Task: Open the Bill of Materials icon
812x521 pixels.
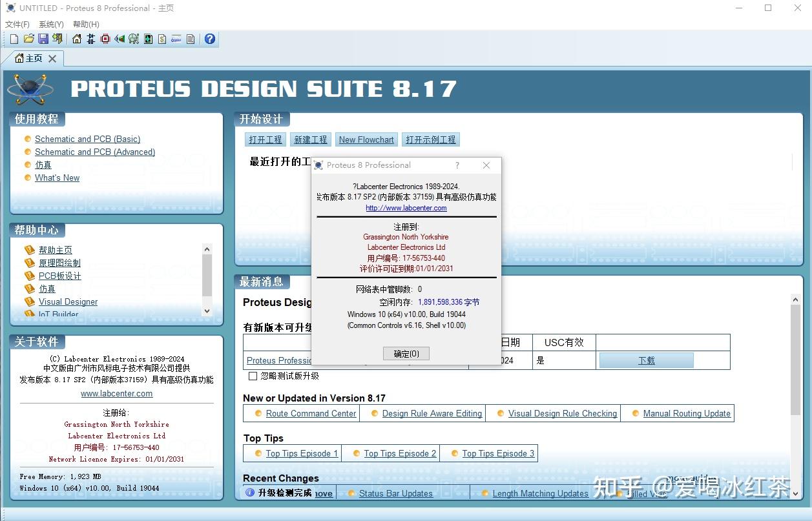Action: 161,39
